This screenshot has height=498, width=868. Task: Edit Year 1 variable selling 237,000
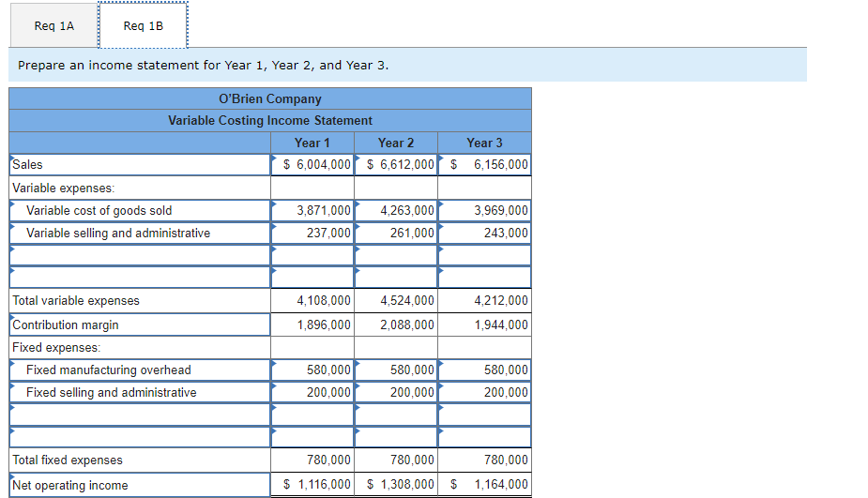(x=312, y=233)
